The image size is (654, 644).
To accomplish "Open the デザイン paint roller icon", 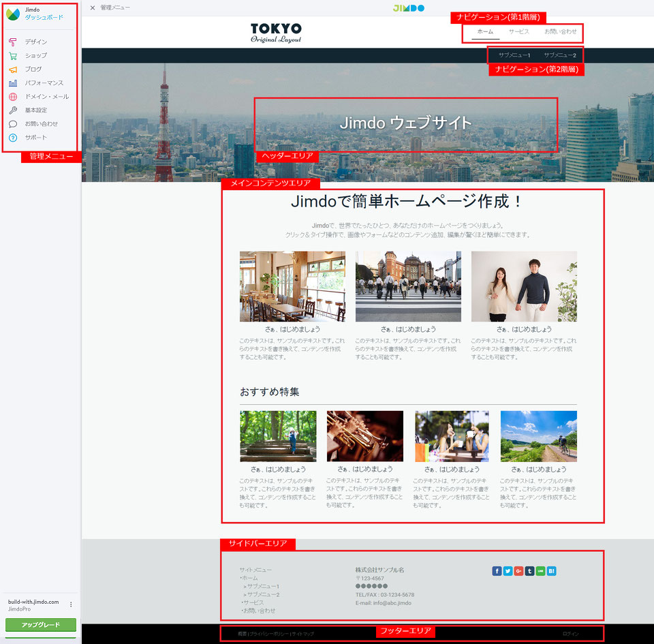I will tap(13, 42).
